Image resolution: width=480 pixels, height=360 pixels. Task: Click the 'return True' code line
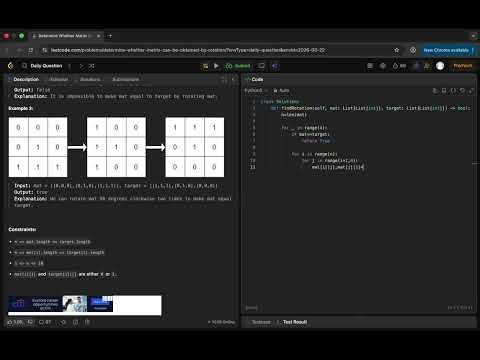point(316,141)
